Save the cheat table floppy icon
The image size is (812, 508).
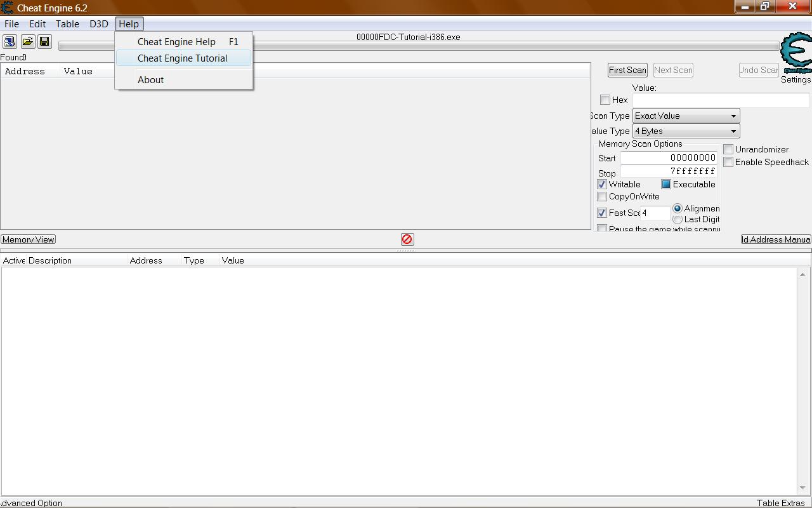tap(44, 42)
